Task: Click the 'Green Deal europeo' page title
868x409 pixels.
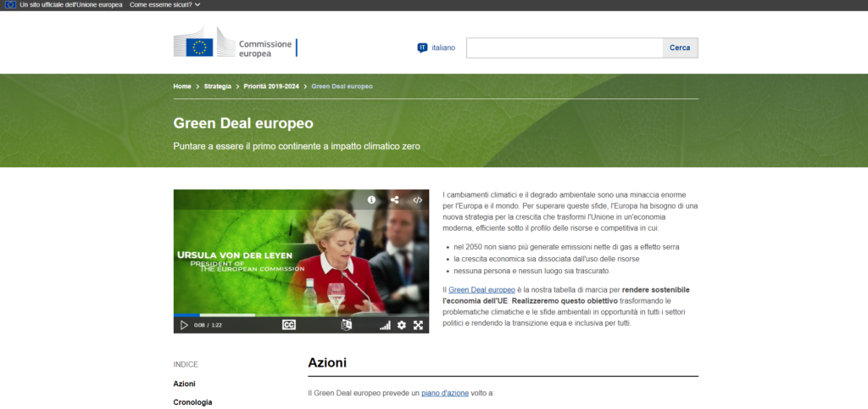Action: [x=243, y=123]
